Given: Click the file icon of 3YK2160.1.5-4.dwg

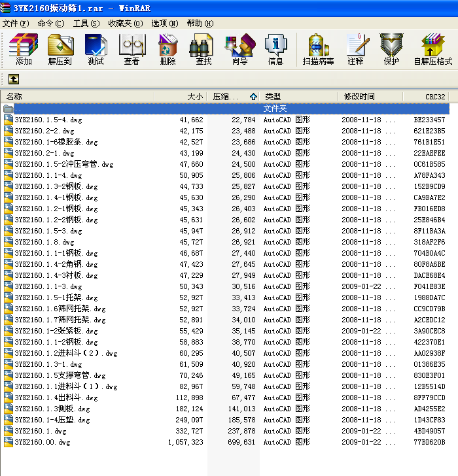Looking at the screenshot, I should 9,120.
